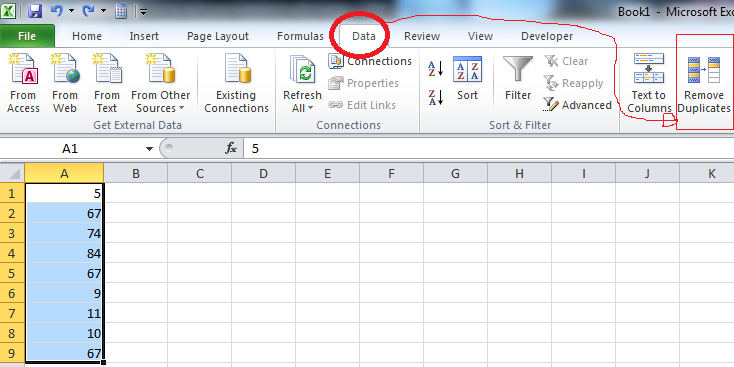This screenshot has height=367, width=734.
Task: Open Existing Connections
Action: pyautogui.click(x=236, y=83)
